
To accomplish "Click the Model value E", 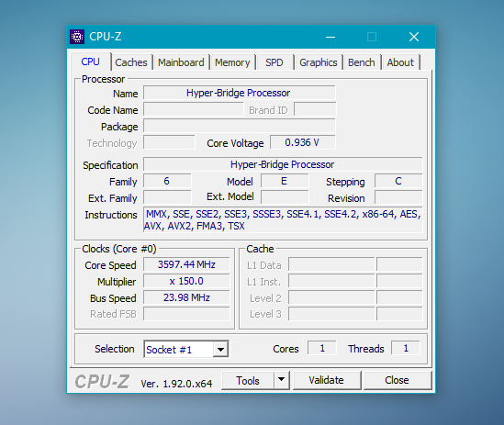I will [285, 182].
